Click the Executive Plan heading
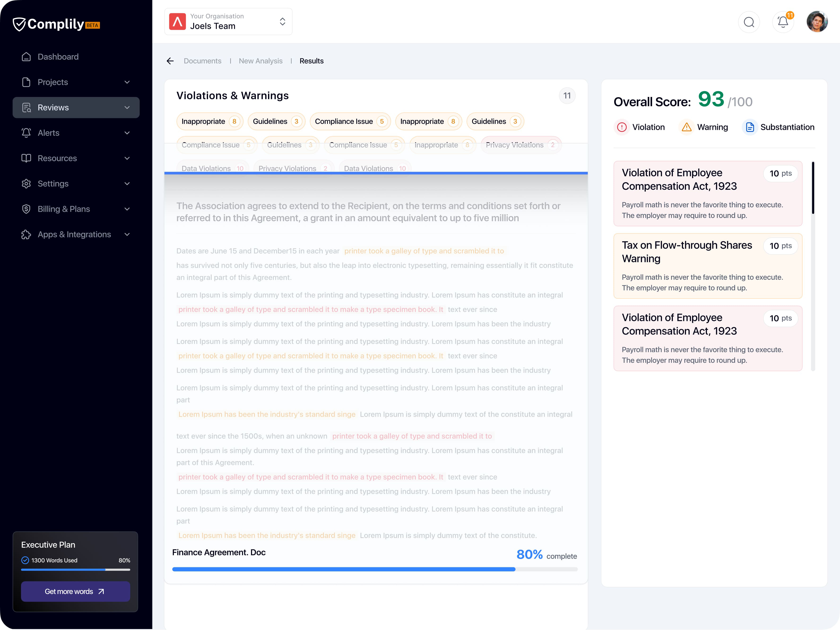 48,545
